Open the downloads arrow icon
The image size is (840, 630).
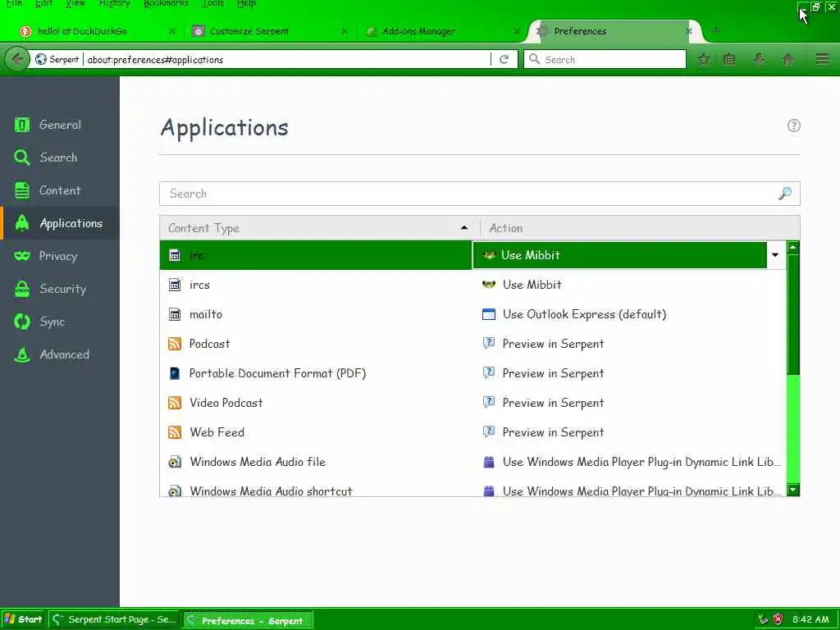point(759,59)
